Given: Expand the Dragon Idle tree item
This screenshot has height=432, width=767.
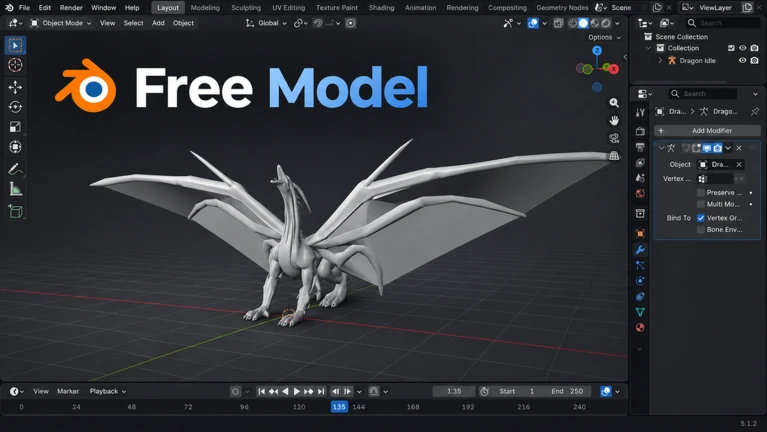Looking at the screenshot, I should [660, 61].
